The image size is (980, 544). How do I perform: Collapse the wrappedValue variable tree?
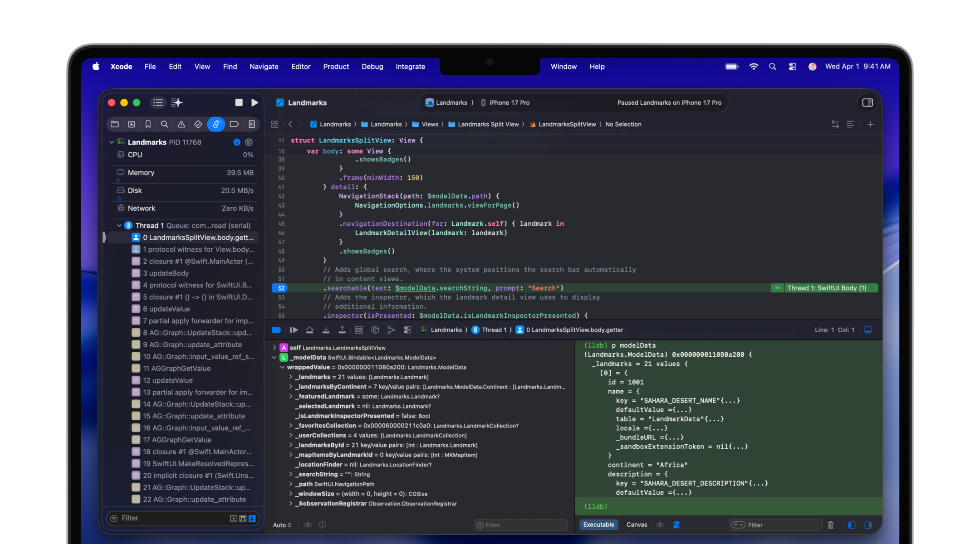(282, 367)
